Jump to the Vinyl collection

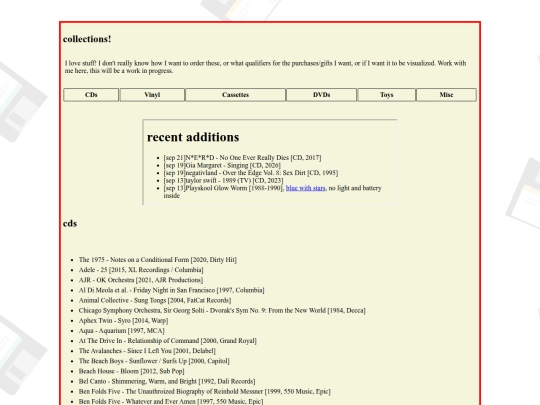(152, 95)
